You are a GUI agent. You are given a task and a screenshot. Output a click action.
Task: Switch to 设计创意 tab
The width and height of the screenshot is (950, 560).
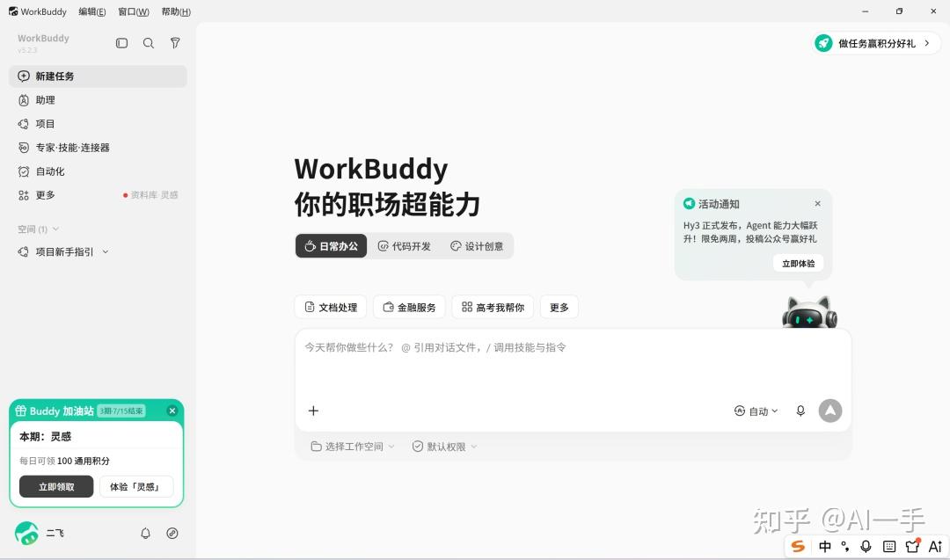point(477,246)
